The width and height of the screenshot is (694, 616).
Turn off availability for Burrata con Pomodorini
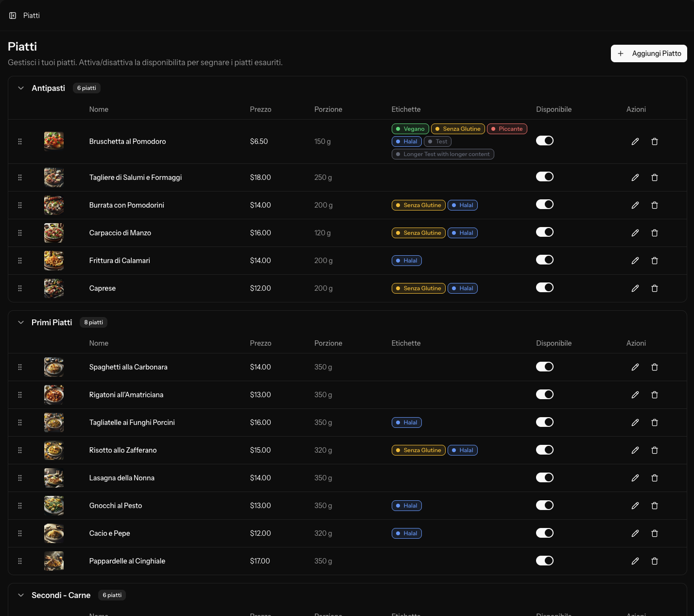coord(545,204)
